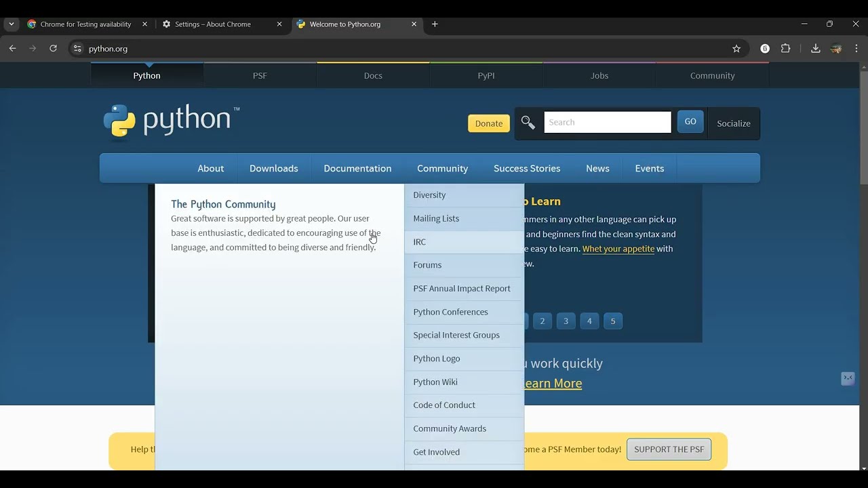Select the Python top navigation tab
Screen dimensions: 868x488
click(146, 75)
